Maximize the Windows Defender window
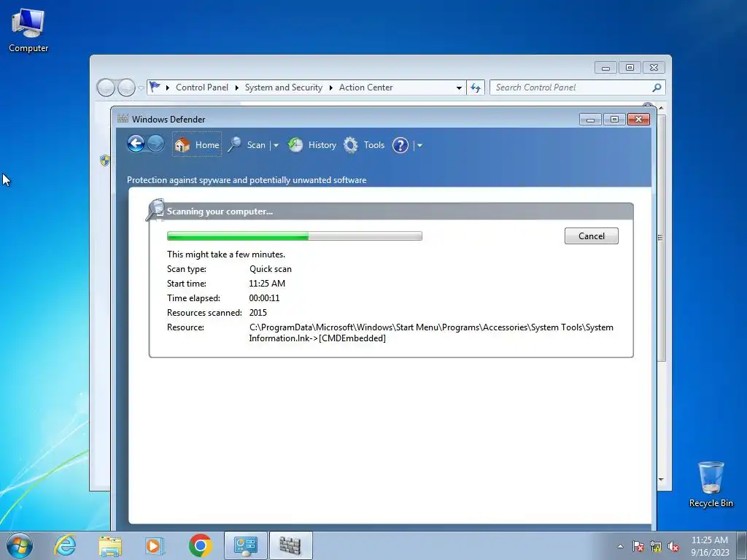747x560 pixels. click(614, 120)
